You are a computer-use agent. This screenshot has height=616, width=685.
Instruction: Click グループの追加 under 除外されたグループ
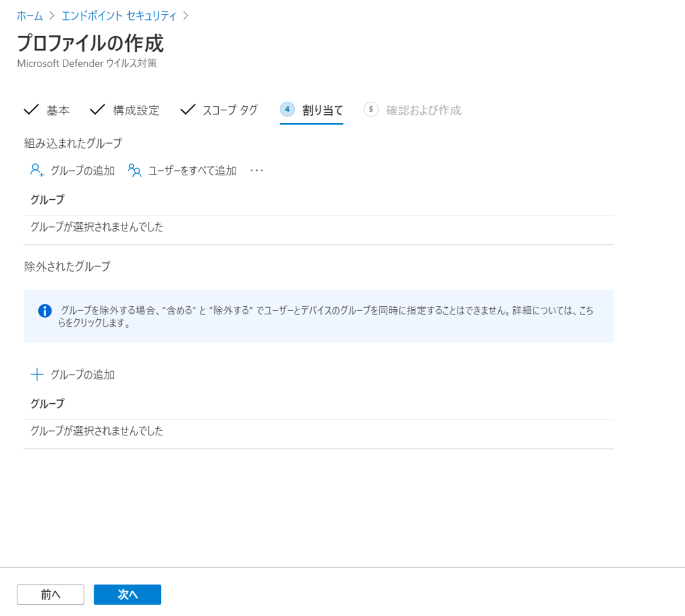click(72, 375)
